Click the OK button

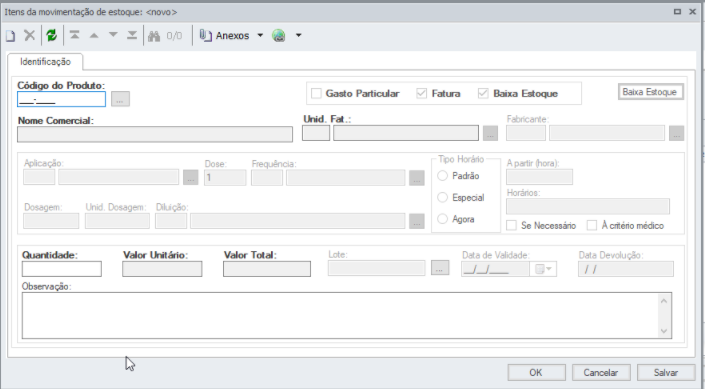(536, 373)
